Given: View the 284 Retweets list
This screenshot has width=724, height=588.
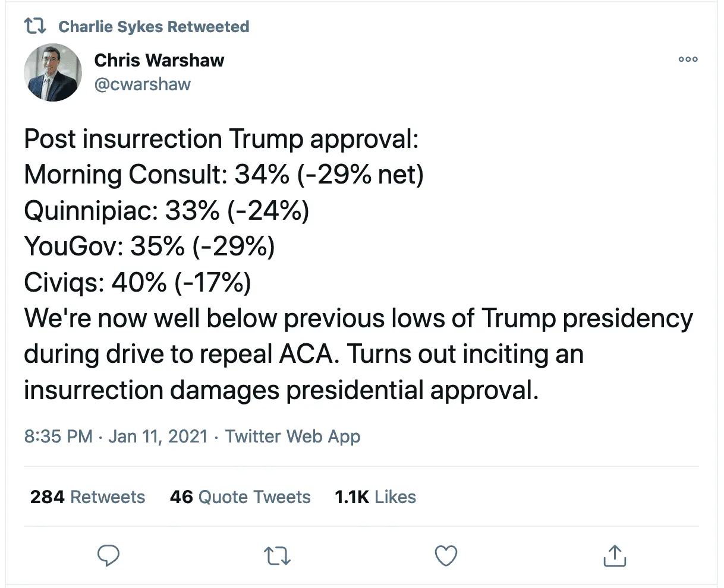Looking at the screenshot, I should pos(87,497).
